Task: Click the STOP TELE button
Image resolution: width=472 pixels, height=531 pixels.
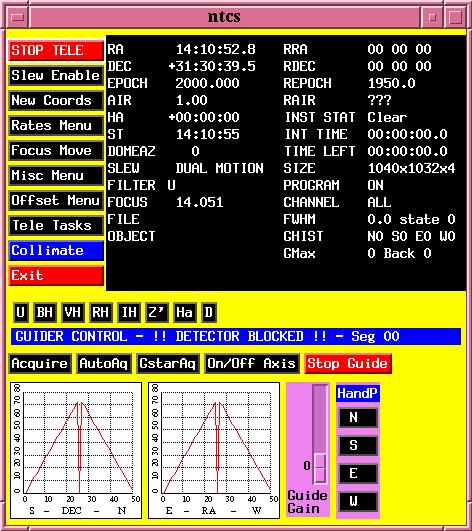Action: pos(56,50)
